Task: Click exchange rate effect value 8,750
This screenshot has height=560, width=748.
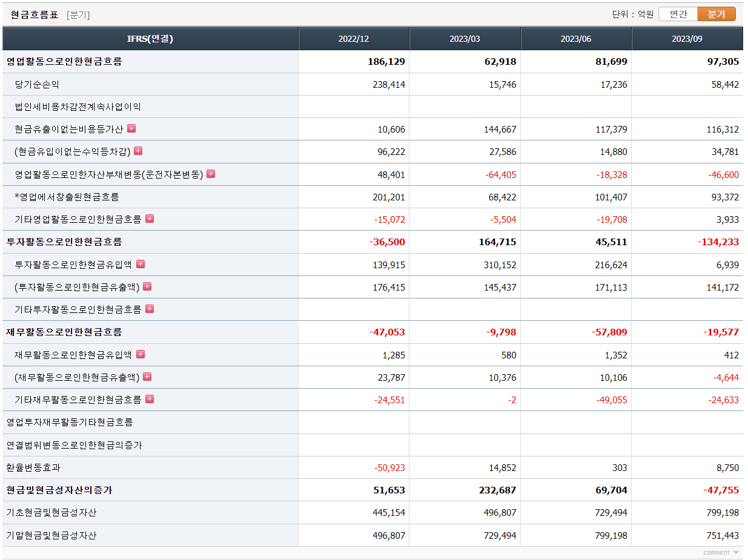Action: [727, 467]
